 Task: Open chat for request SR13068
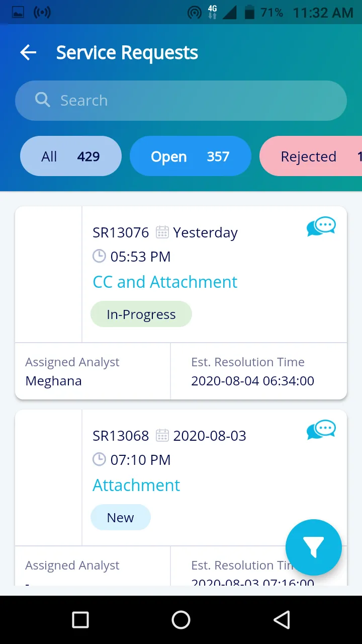coord(321,430)
